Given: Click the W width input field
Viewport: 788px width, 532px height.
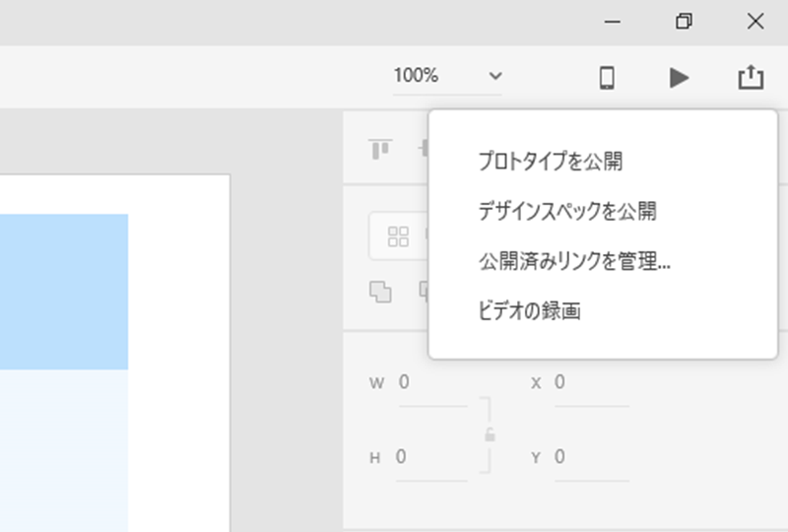Looking at the screenshot, I should [x=431, y=383].
